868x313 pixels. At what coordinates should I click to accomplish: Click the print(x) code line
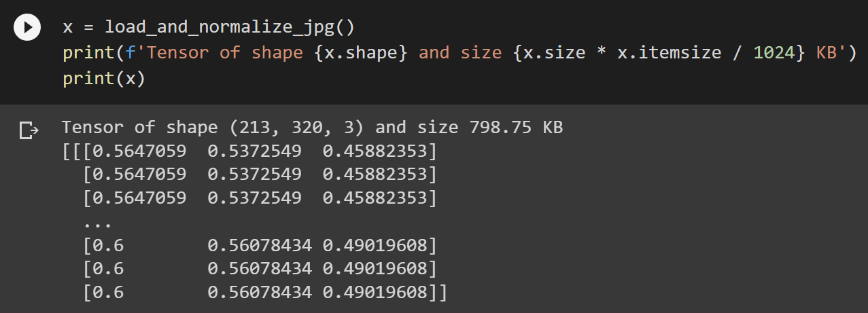[103, 79]
